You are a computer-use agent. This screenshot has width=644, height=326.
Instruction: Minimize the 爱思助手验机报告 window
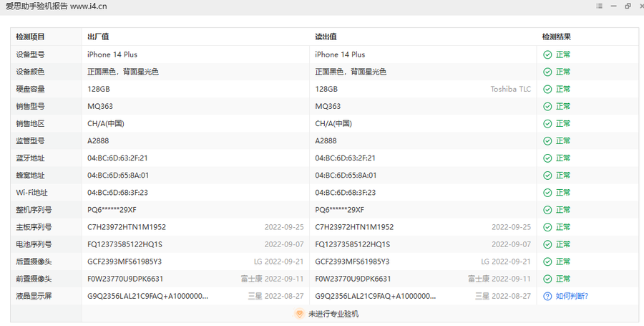coord(614,6)
